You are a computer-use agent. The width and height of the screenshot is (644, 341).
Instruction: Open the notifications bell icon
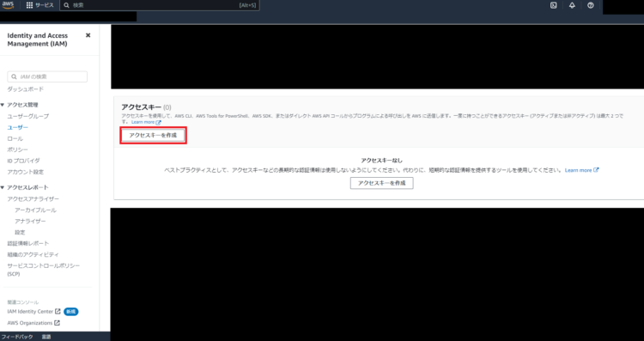click(x=572, y=5)
